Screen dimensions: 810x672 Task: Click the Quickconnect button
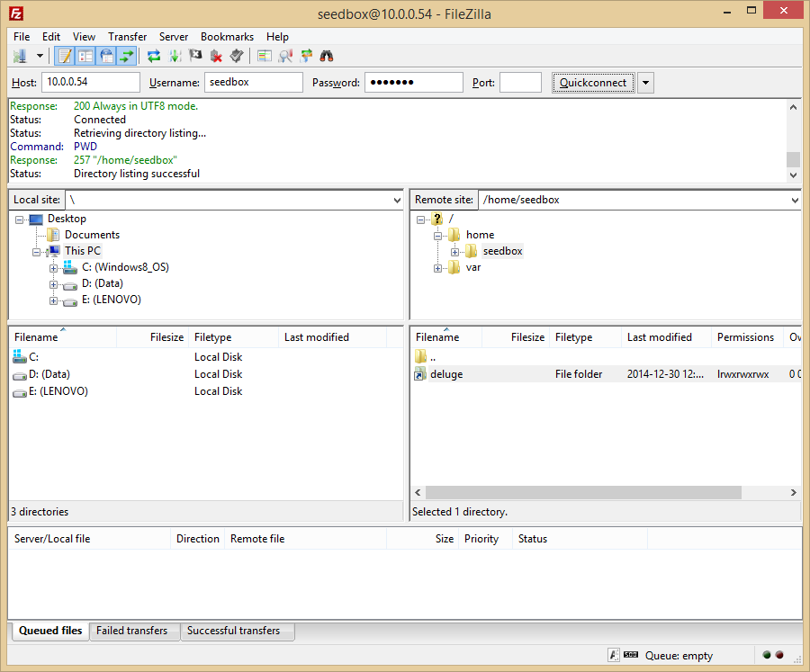click(593, 83)
